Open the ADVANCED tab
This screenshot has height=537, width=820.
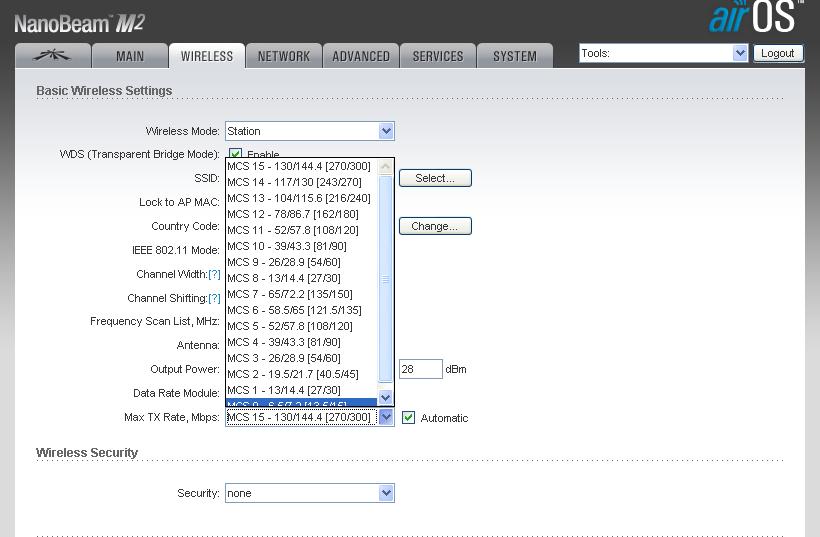pos(361,56)
